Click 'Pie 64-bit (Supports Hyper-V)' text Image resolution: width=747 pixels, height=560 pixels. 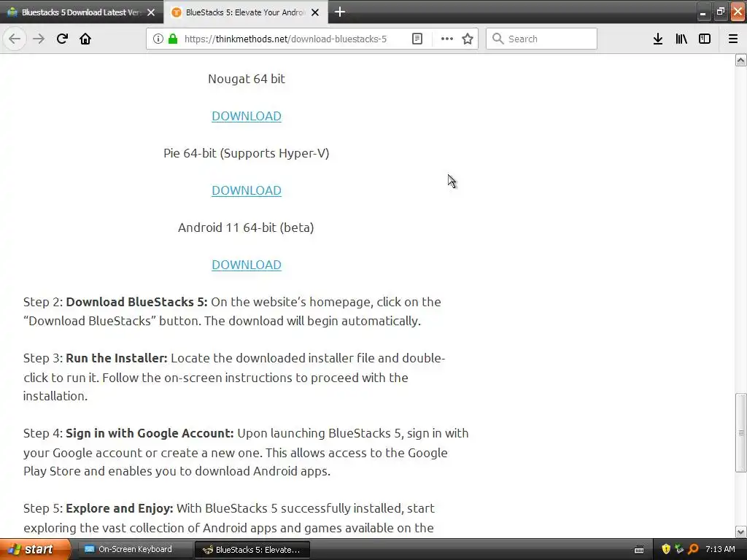pyautogui.click(x=247, y=153)
